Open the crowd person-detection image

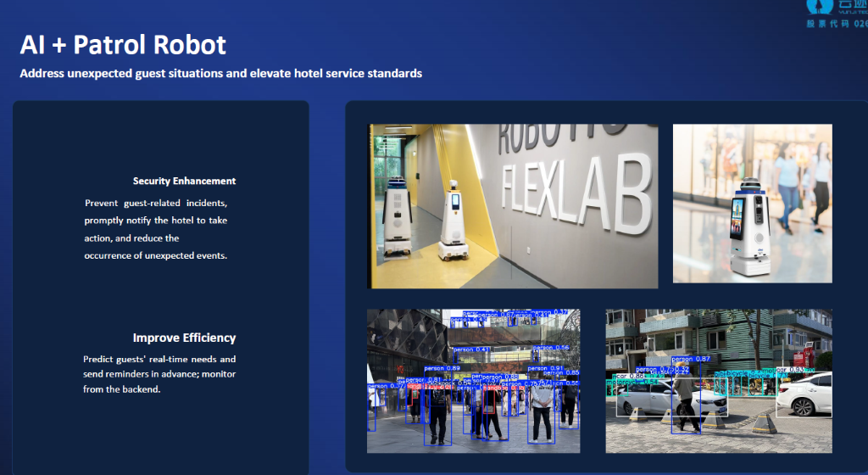coord(473,381)
